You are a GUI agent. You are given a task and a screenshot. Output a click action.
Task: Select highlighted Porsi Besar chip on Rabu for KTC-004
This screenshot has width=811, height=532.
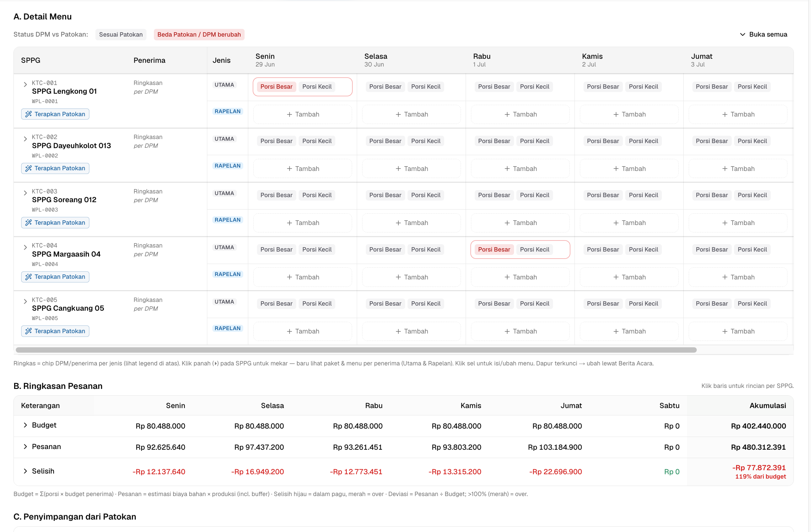(494, 249)
